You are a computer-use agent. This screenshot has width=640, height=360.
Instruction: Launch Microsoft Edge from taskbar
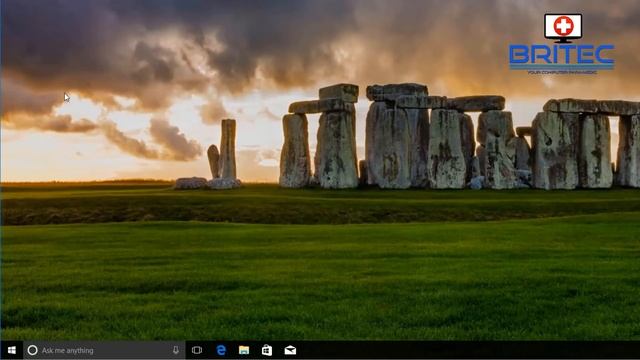(x=221, y=350)
